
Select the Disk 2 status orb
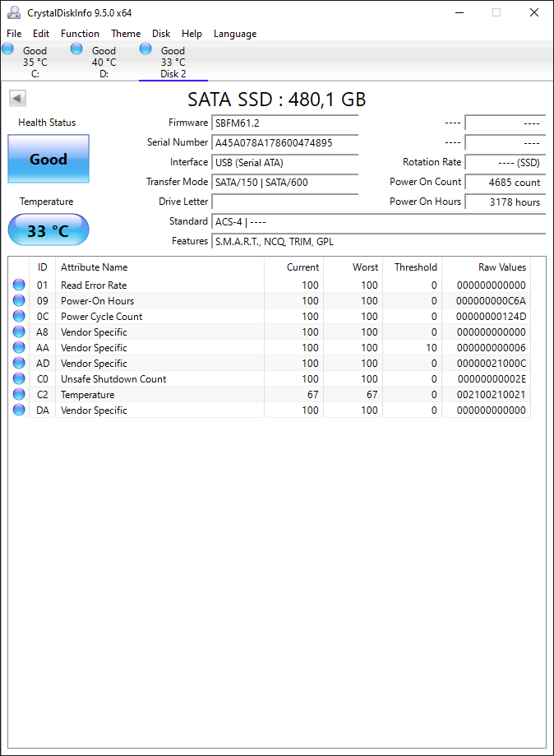pos(145,49)
